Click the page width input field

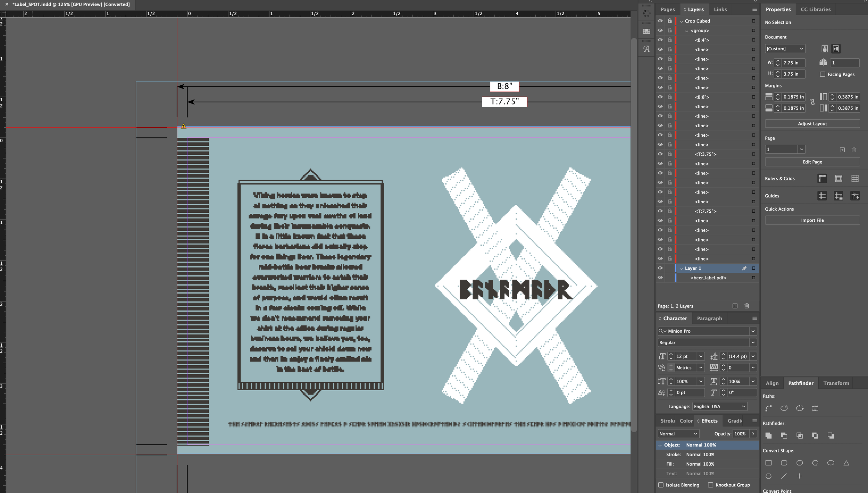tap(793, 63)
